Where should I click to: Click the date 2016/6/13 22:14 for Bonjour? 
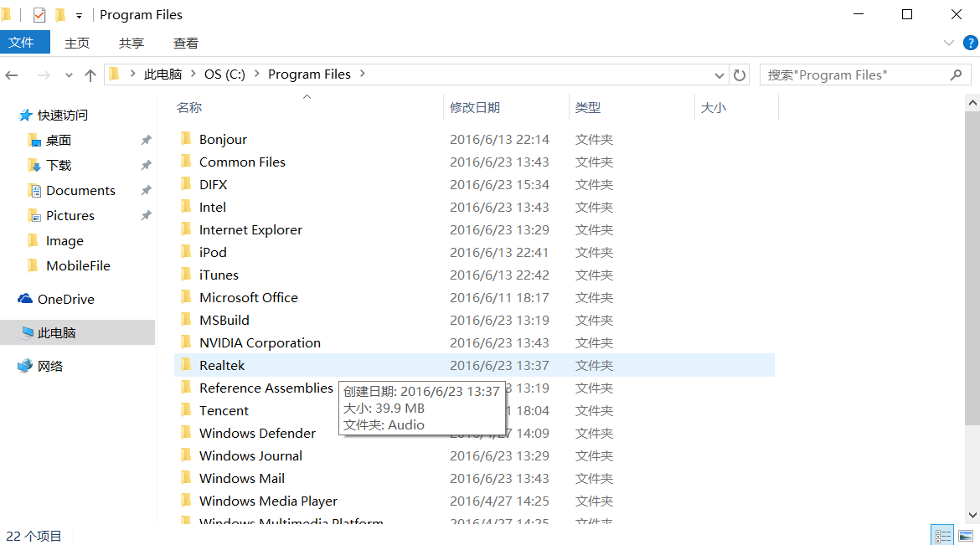tap(498, 139)
